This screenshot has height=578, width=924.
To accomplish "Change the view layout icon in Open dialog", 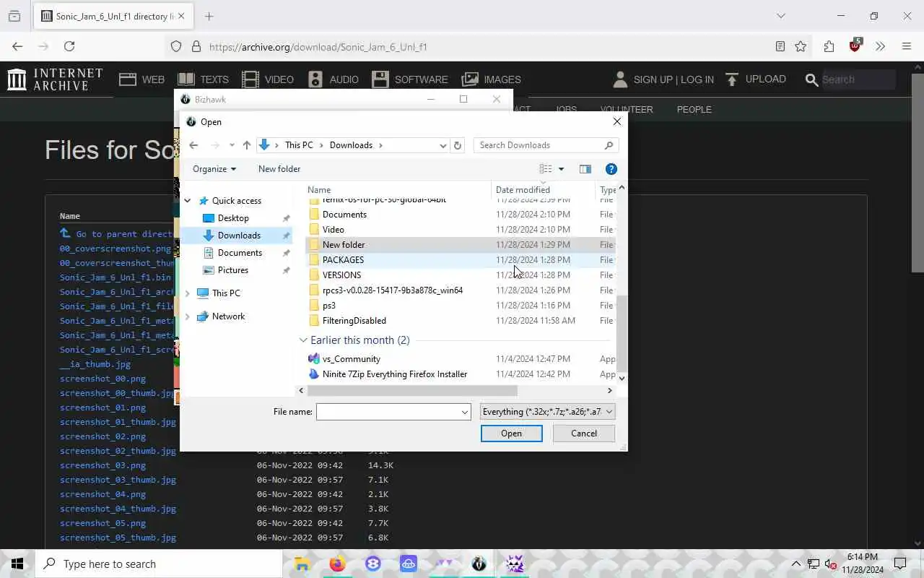I will (x=546, y=169).
